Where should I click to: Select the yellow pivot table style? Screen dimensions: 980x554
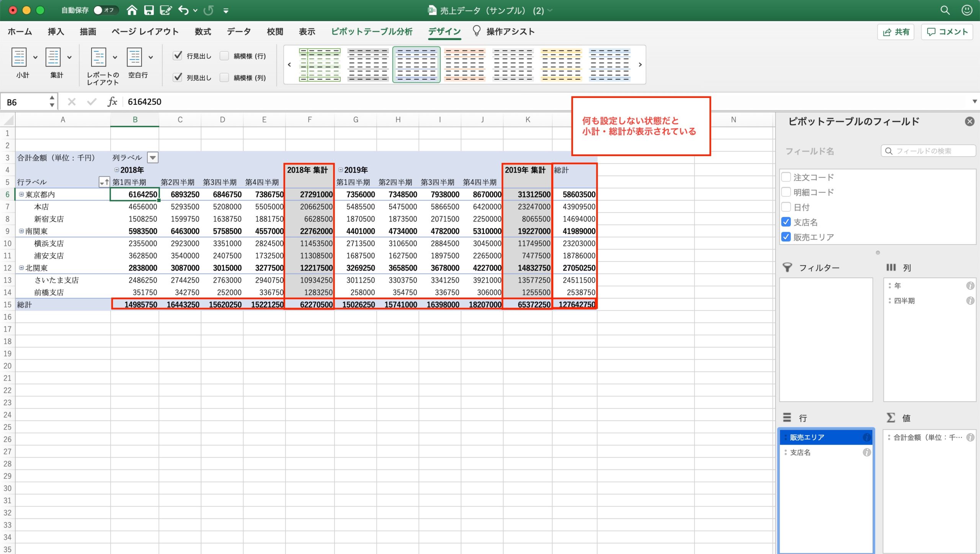[561, 65]
